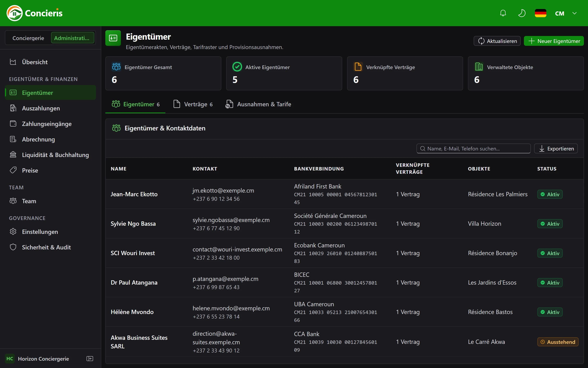The height and width of the screenshot is (368, 588).
Task: Click the HC Horizon Conciergerie avatar
Action: tap(10, 359)
